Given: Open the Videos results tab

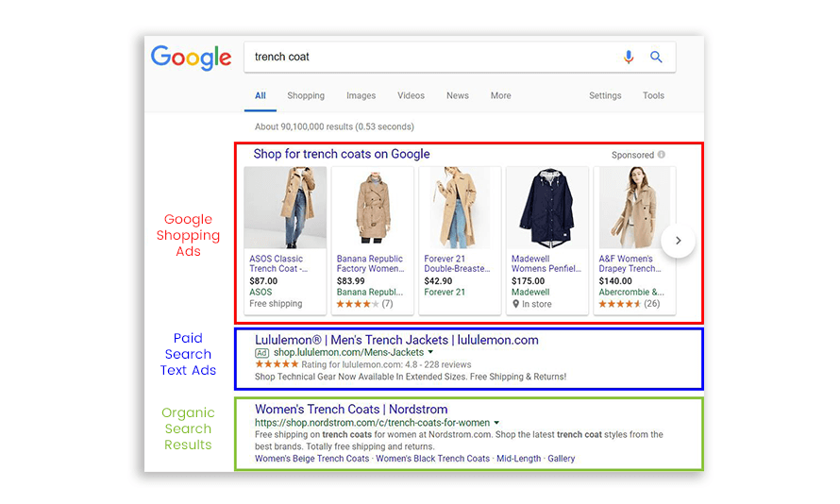Looking at the screenshot, I should [x=411, y=95].
